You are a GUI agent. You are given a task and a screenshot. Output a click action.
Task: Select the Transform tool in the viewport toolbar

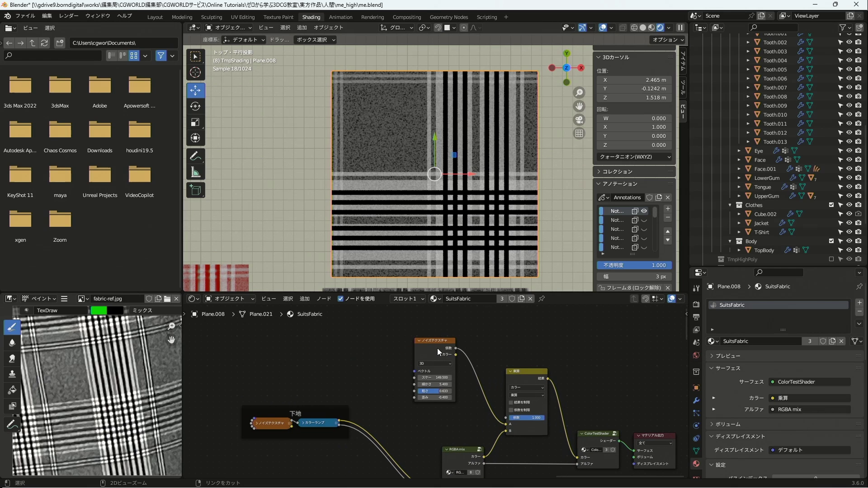pyautogui.click(x=195, y=138)
